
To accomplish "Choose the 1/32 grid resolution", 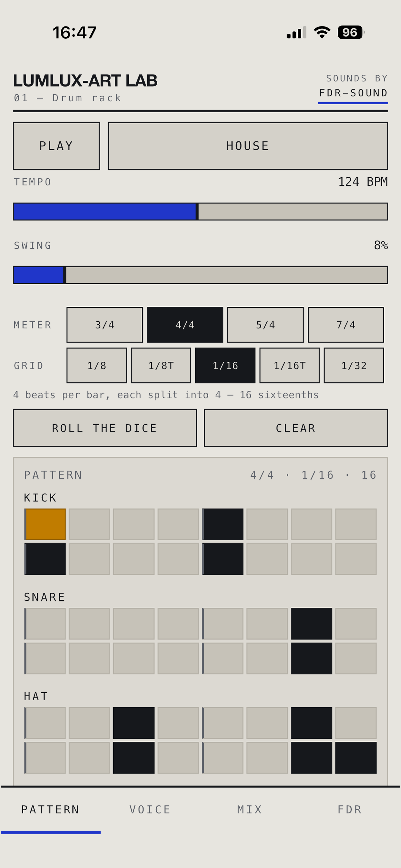I will coord(354,366).
